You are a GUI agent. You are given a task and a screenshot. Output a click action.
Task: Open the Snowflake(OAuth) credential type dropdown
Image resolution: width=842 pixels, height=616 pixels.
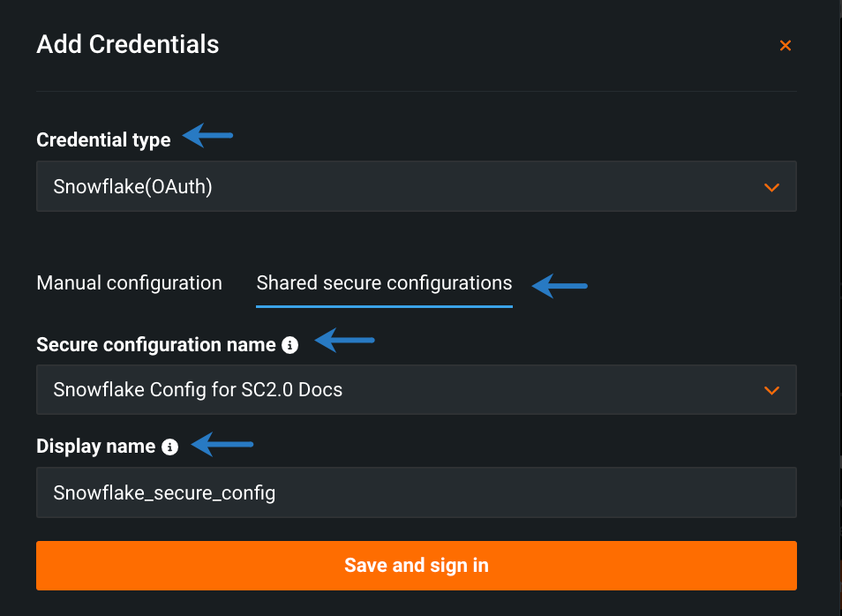416,186
